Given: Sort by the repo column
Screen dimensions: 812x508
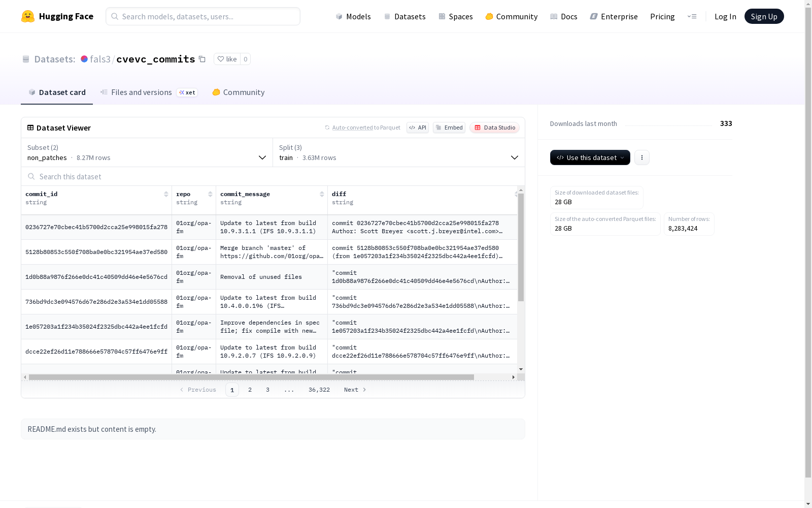Looking at the screenshot, I should point(210,194).
